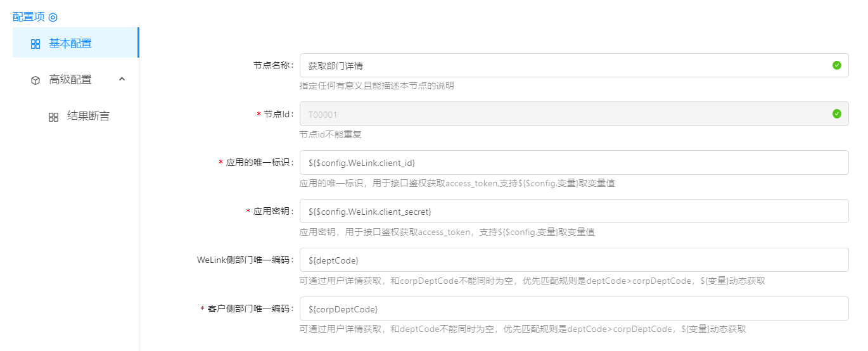Click the green checkmark in 节点名称 field
The width and height of the screenshot is (868, 351).
point(836,65)
